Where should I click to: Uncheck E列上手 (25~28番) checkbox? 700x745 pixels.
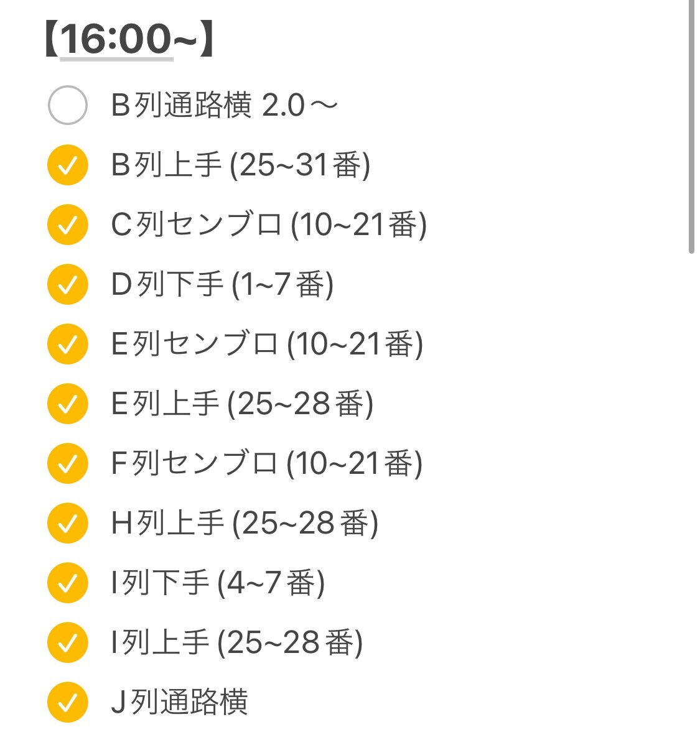[x=68, y=404]
